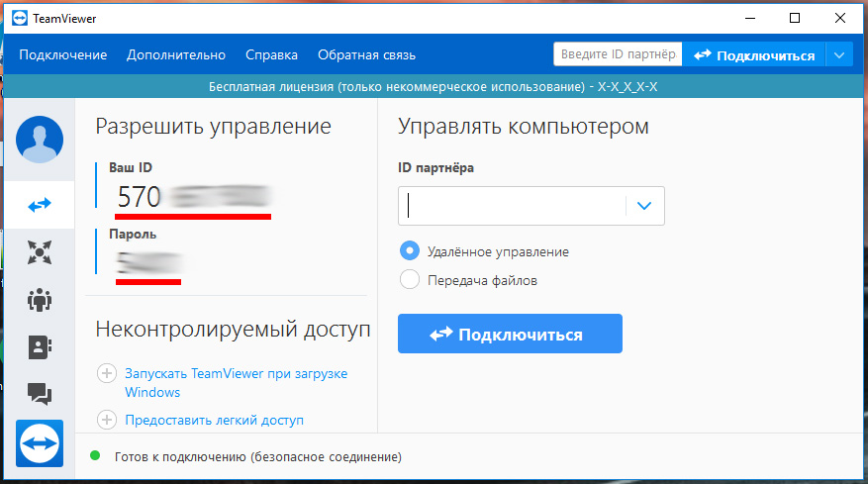The image size is (868, 484).
Task: Click the Бесплатная лицензия banner text
Action: pos(433,87)
